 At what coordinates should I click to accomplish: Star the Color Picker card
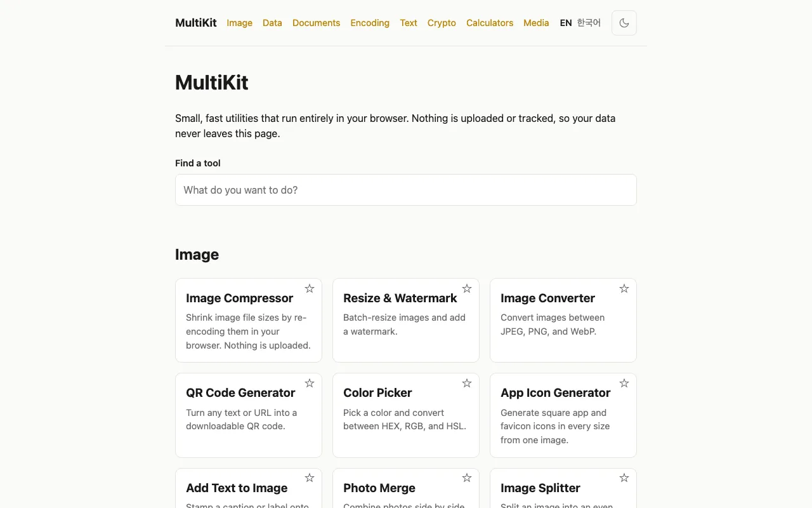tap(467, 383)
